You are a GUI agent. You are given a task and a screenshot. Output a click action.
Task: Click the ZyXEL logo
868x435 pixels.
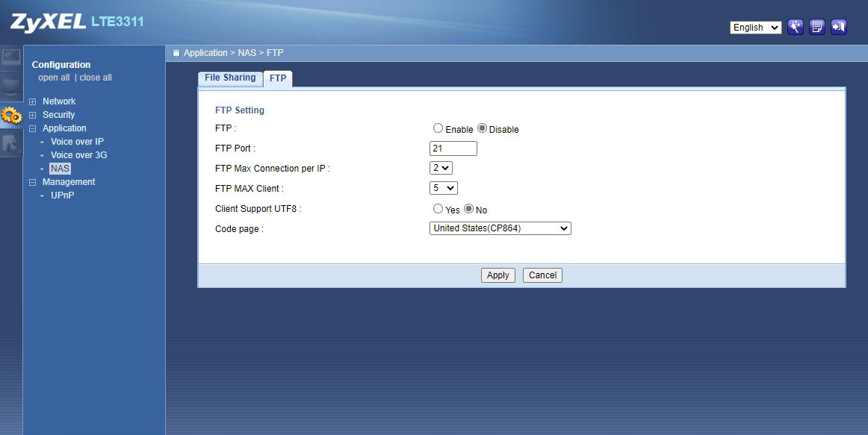coord(48,22)
